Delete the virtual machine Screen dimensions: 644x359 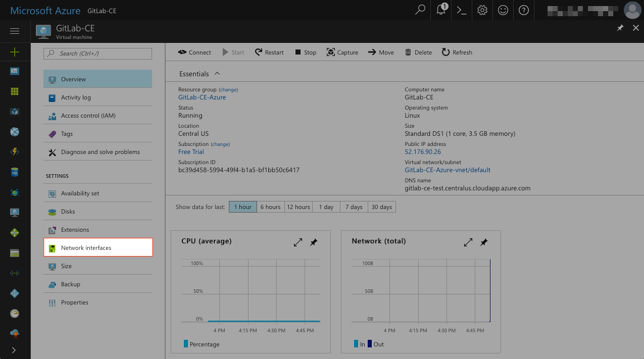coord(418,53)
